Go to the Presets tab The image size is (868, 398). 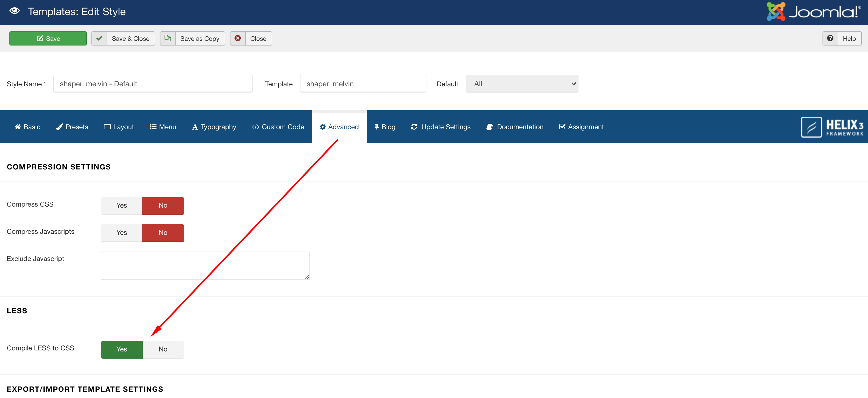(72, 127)
